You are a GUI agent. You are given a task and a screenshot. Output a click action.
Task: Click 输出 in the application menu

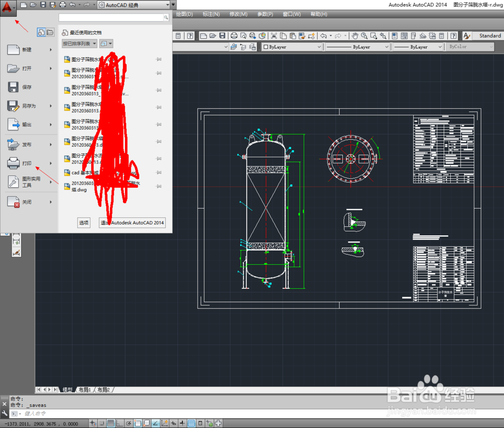[29, 125]
